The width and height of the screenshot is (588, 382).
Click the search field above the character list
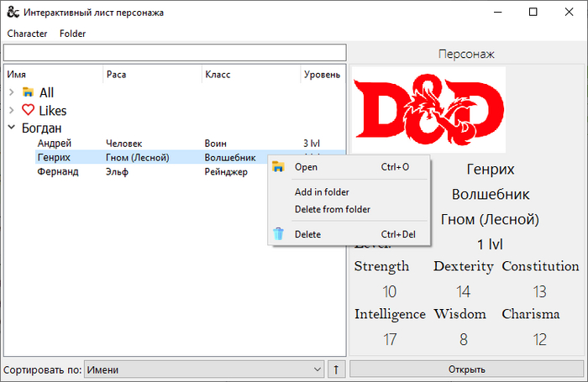175,53
